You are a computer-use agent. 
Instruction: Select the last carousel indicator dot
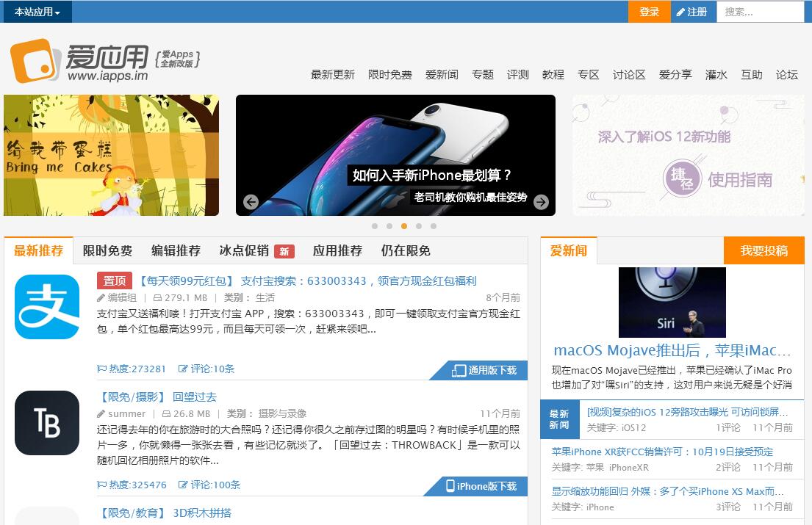[x=434, y=226]
